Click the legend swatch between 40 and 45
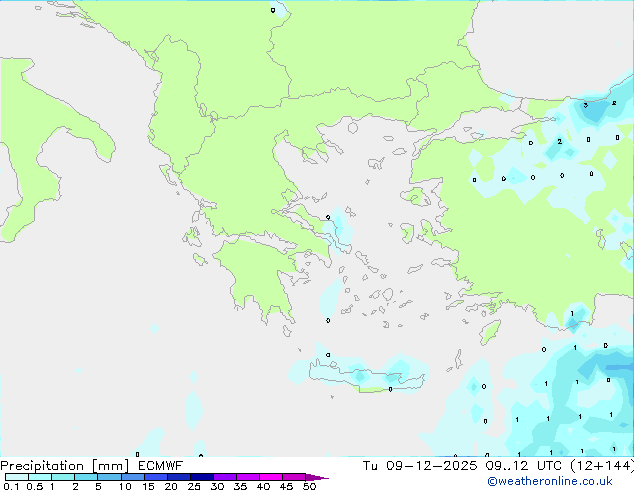This screenshot has width=634, height=490. tap(271, 477)
